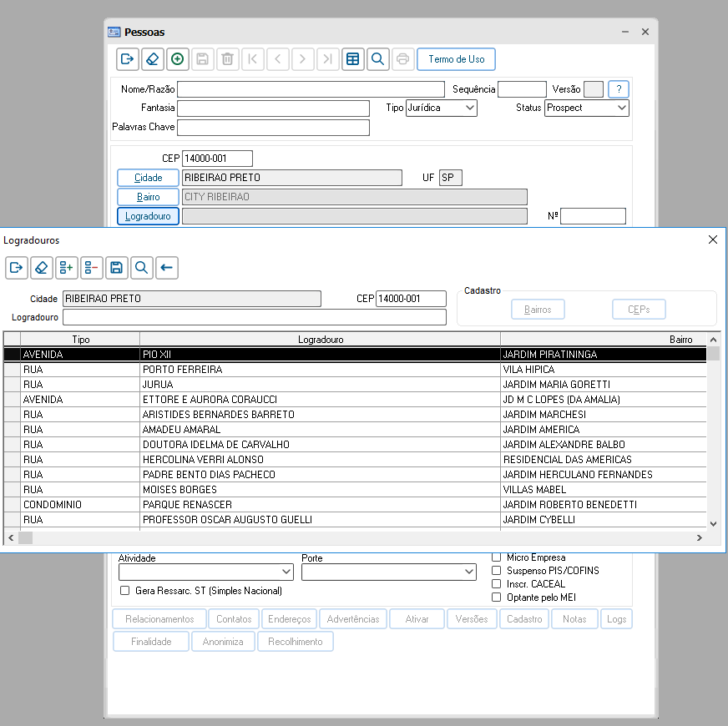Check Gera Ressarc. ST (Simples Nacional)
This screenshot has height=726, width=728.
click(x=124, y=591)
